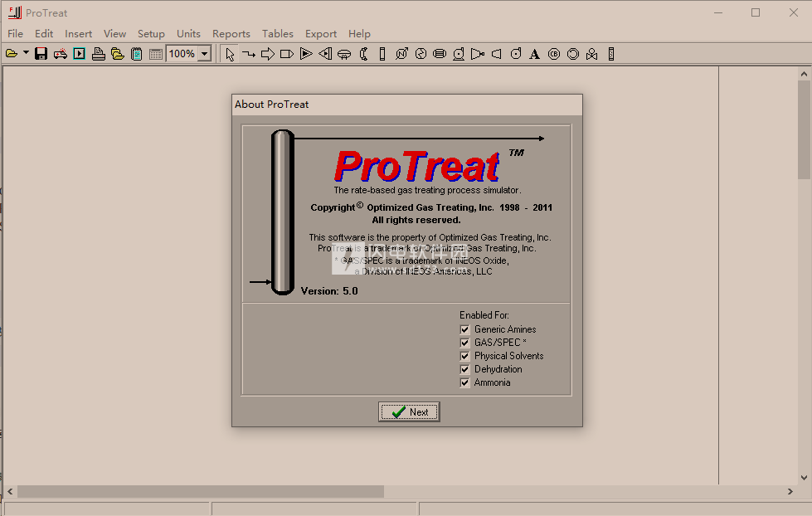Click the floppy disk save icon
This screenshot has height=516, width=812.
point(41,54)
